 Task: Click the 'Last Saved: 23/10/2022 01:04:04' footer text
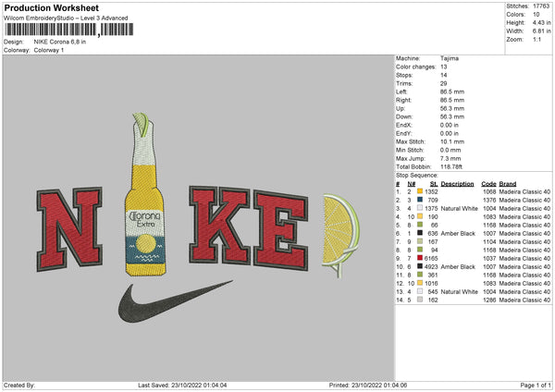182,385
